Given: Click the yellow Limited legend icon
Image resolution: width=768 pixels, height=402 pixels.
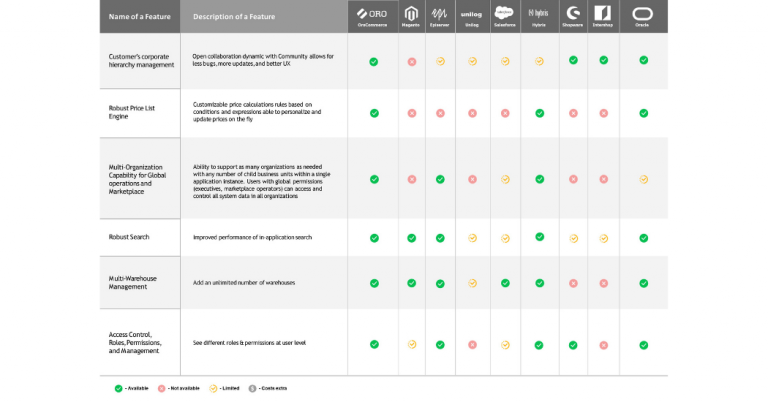Looking at the screenshot, I should click(213, 387).
